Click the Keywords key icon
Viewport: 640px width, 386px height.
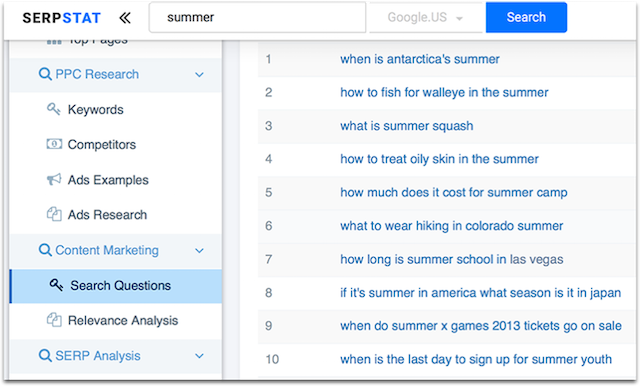53,109
